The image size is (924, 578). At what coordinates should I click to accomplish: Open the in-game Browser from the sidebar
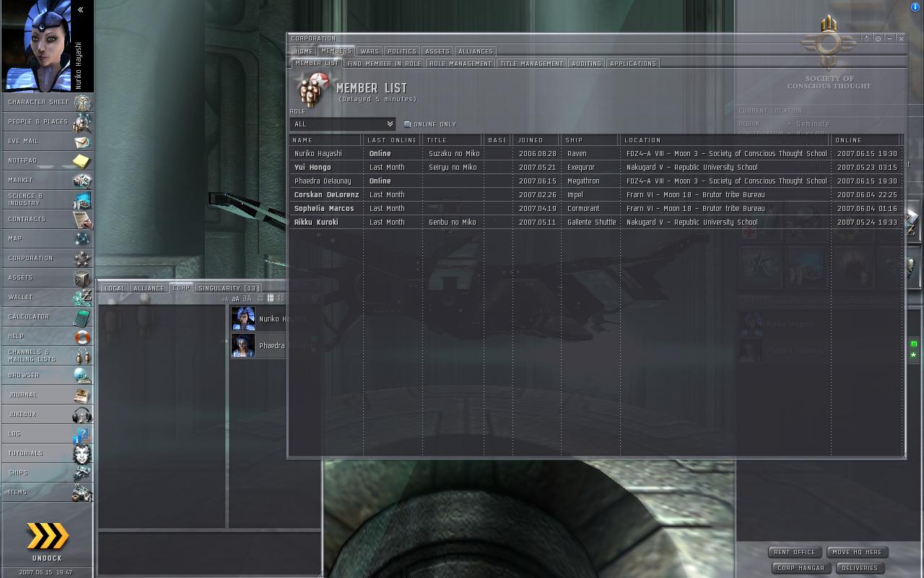tap(47, 375)
